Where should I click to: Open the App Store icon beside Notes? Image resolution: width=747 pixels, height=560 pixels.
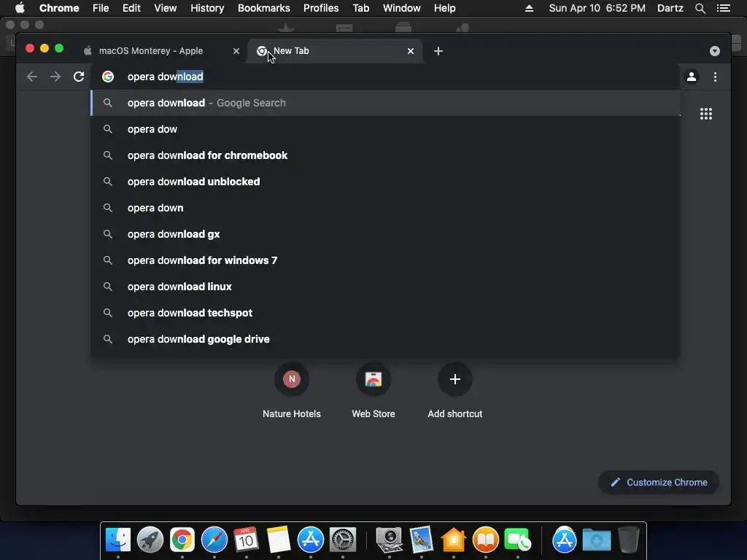[311, 540]
